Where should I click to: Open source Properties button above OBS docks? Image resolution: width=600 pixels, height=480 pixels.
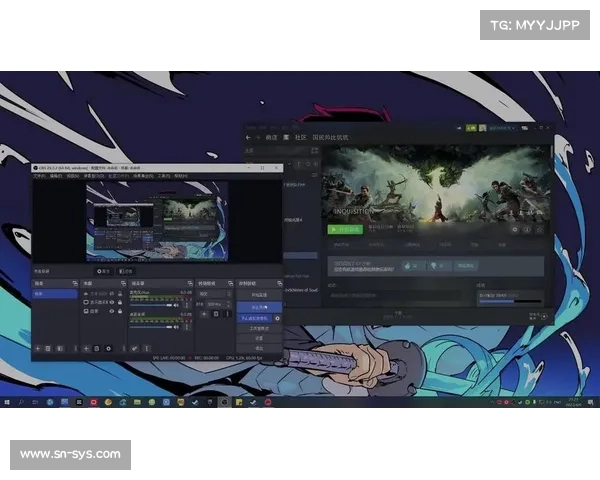click(103, 271)
